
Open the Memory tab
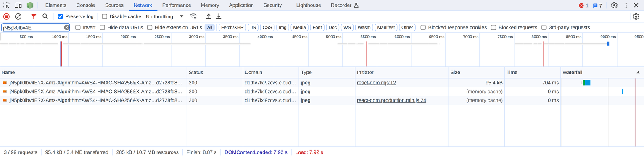(x=210, y=5)
